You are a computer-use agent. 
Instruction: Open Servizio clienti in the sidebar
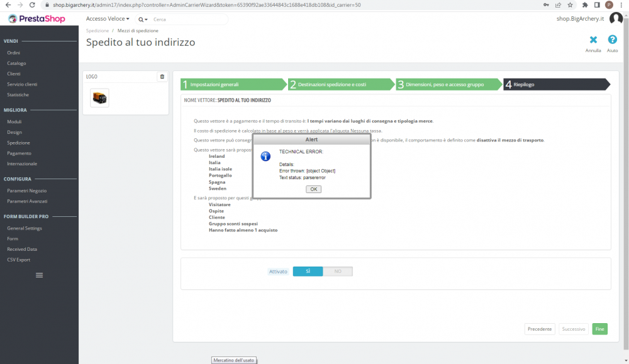[22, 84]
